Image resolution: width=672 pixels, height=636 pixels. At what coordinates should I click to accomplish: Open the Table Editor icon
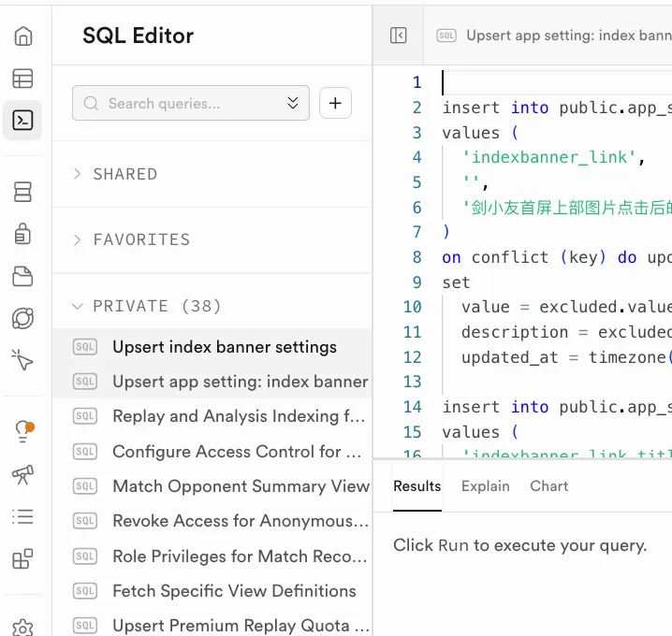pyautogui.click(x=22, y=79)
